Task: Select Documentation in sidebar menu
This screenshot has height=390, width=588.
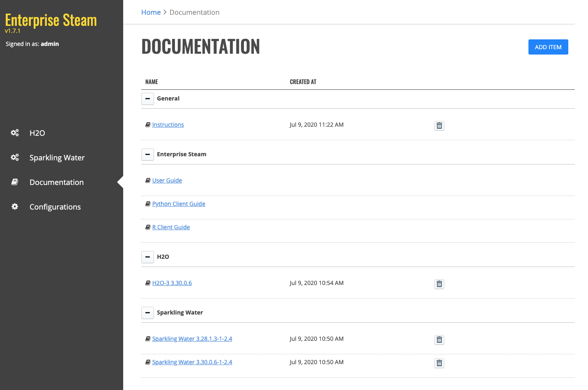Action: 57,182
